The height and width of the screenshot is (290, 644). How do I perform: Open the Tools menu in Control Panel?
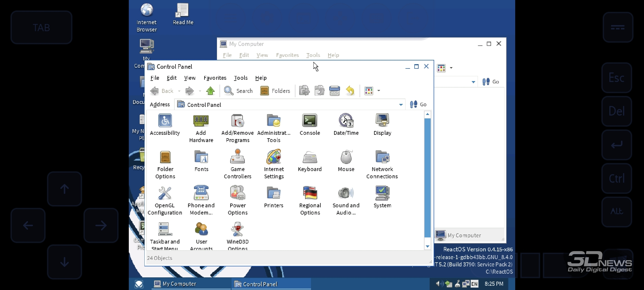(x=240, y=78)
